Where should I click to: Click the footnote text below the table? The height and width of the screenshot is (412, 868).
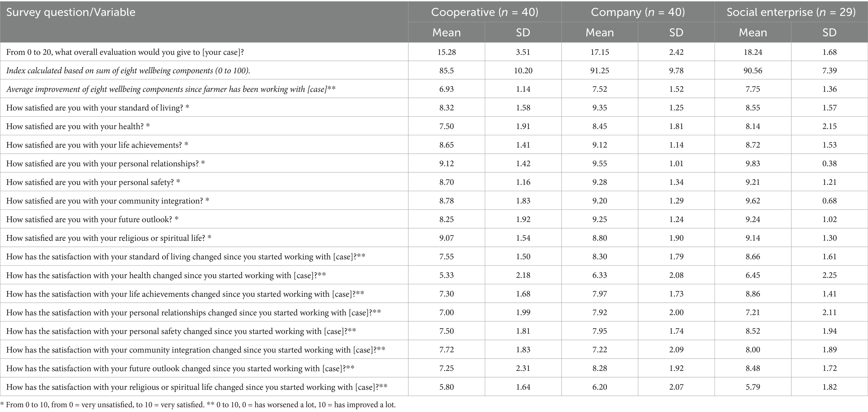click(198, 404)
